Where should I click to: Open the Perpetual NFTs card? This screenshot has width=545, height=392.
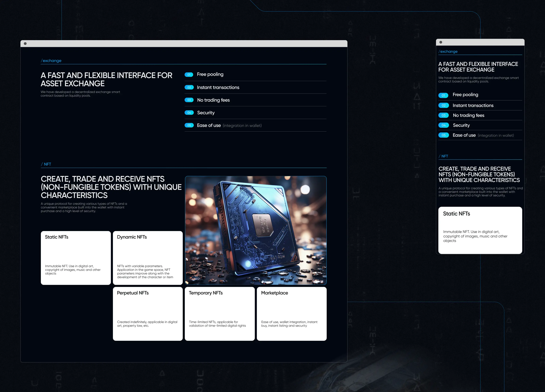148,314
